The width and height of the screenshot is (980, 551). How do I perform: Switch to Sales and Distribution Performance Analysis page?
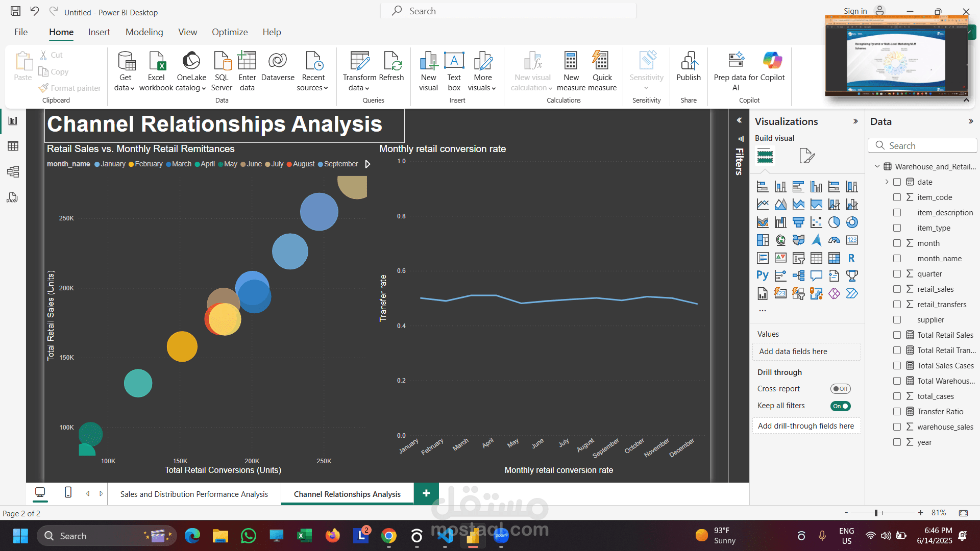tap(194, 494)
